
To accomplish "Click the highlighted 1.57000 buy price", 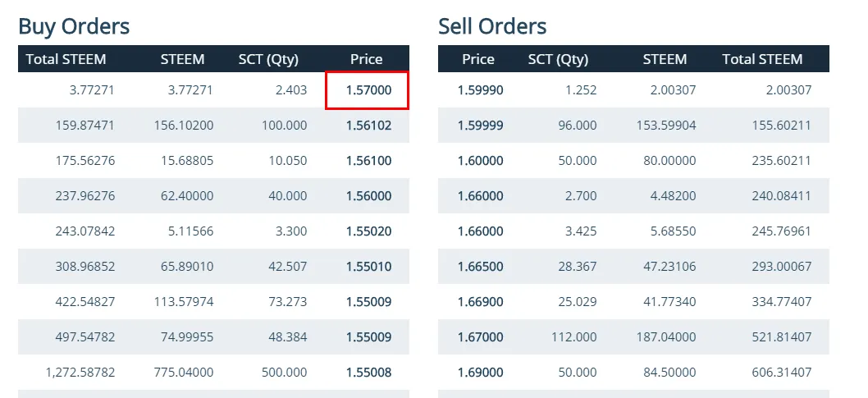I will [x=368, y=90].
